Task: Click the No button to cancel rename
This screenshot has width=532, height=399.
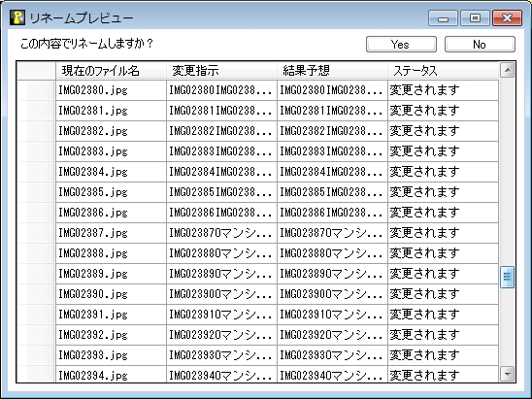Action: [480, 45]
